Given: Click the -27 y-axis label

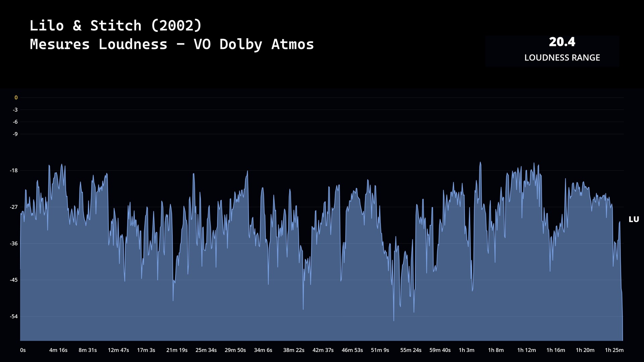Looking at the screenshot, I should click(14, 207).
